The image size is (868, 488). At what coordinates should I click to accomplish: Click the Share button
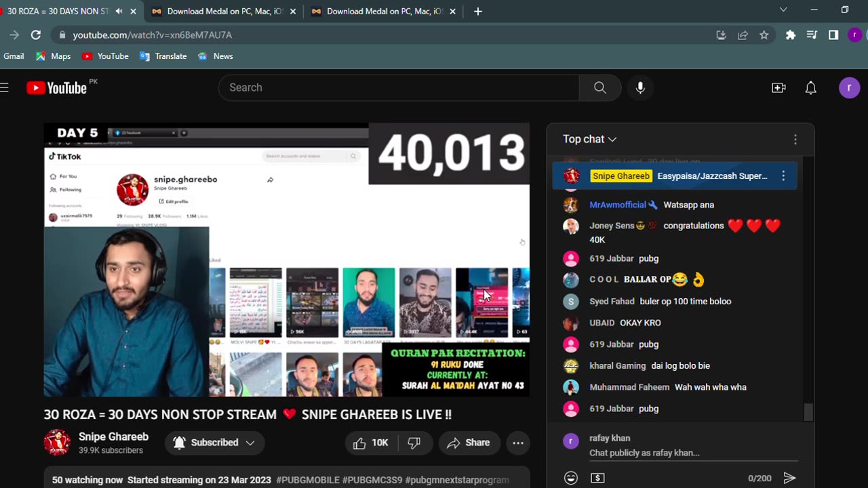(x=469, y=443)
